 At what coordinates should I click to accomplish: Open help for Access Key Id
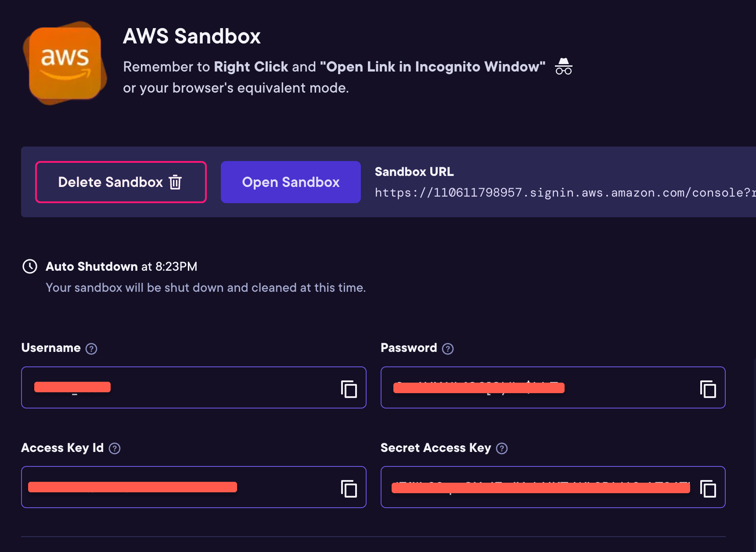pyautogui.click(x=115, y=448)
